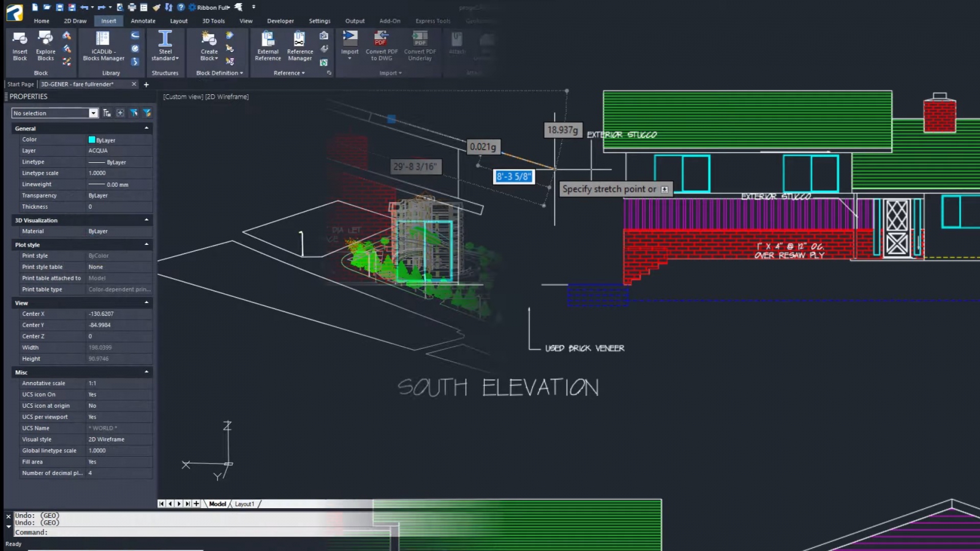Image resolution: width=980 pixels, height=551 pixels.
Task: Click the Fill area value Yes
Action: coord(92,462)
